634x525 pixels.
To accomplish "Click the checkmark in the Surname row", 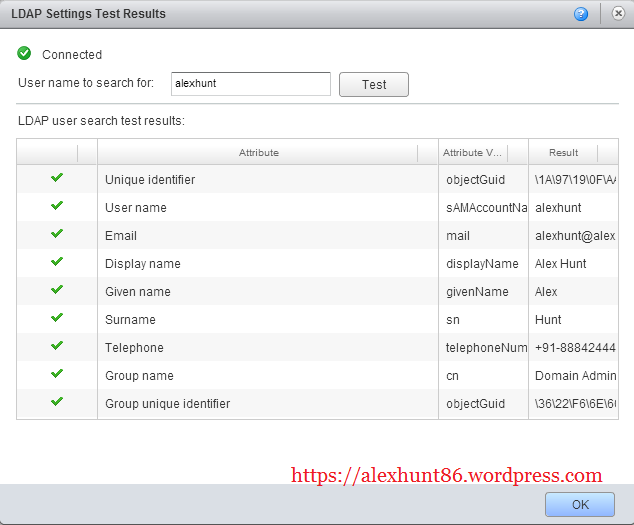I will (57, 318).
